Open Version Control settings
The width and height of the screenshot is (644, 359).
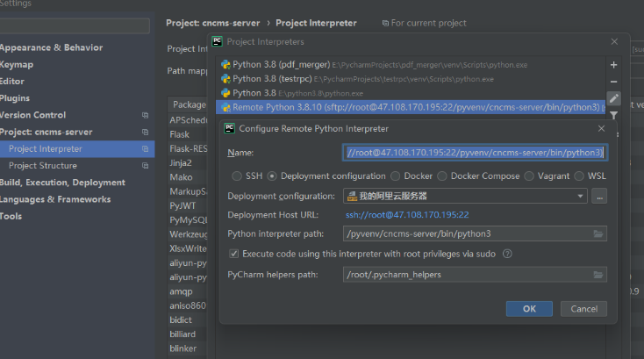32,115
